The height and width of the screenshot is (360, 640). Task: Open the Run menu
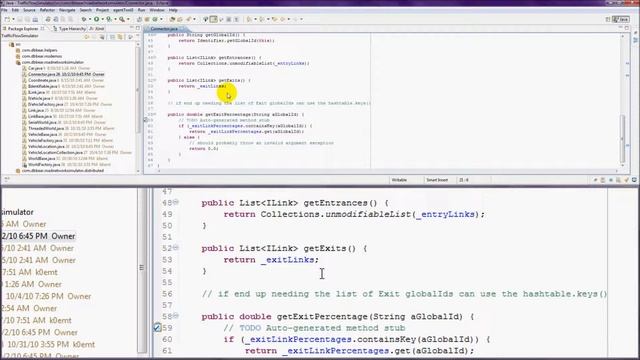[141, 10]
